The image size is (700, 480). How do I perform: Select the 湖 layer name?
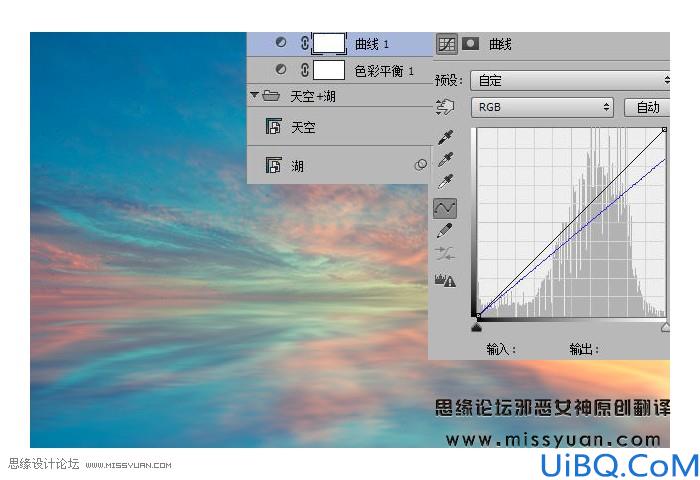297,166
